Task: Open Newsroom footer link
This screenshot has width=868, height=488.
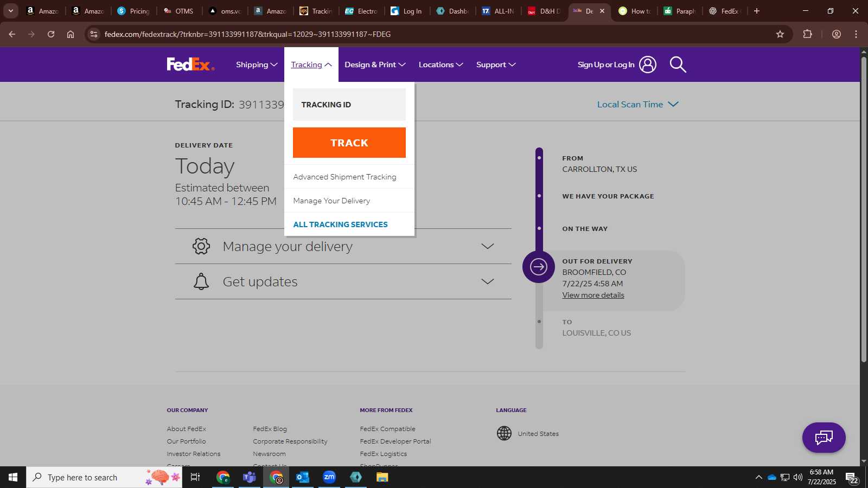Action: 269,454
